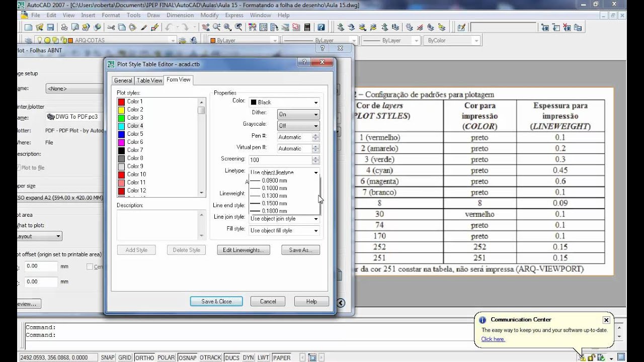644x362 pixels.
Task: Click the Match Properties brush icon
Action: click(x=144, y=27)
